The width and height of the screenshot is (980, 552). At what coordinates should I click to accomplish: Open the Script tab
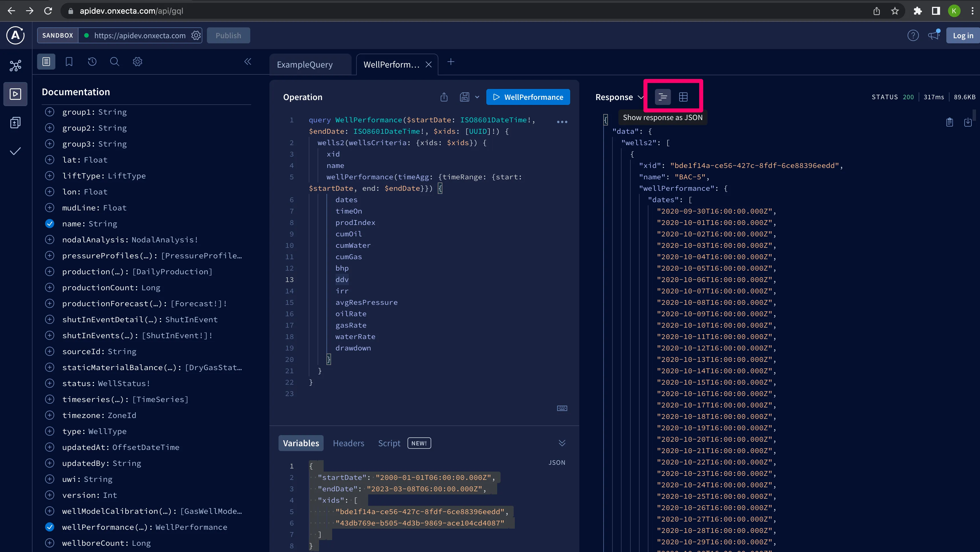389,443
